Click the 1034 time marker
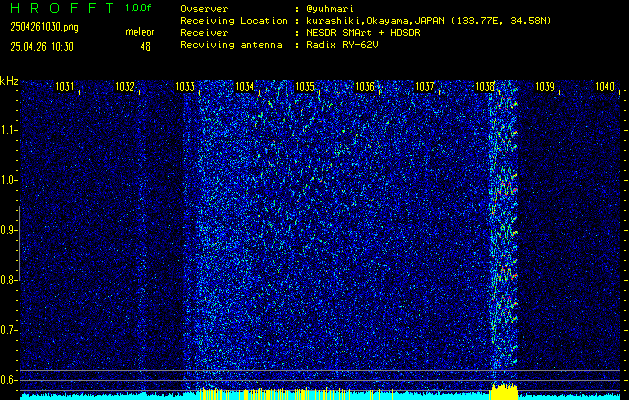 click(244, 86)
